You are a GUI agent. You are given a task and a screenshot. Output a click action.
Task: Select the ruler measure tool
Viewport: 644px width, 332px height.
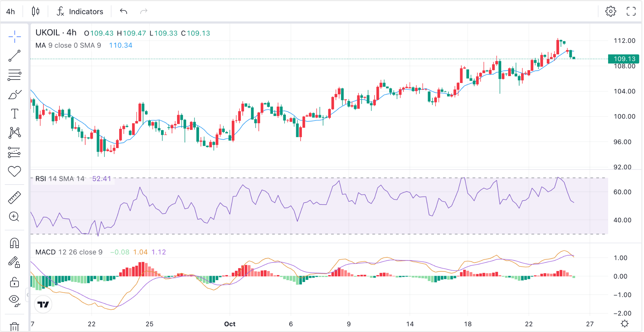point(14,197)
